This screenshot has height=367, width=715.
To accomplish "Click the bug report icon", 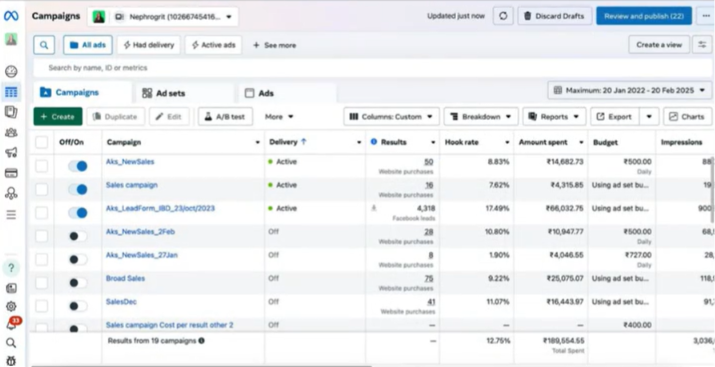I will click(x=11, y=361).
